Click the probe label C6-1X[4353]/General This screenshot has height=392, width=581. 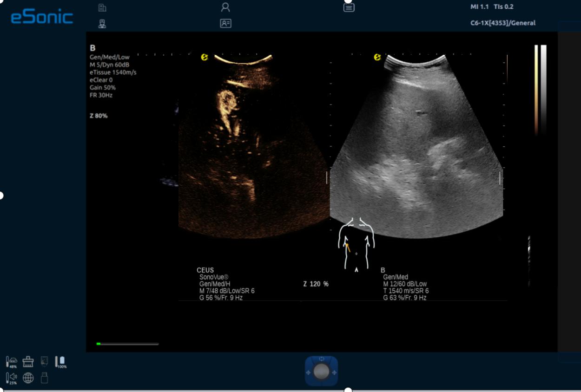coord(503,23)
